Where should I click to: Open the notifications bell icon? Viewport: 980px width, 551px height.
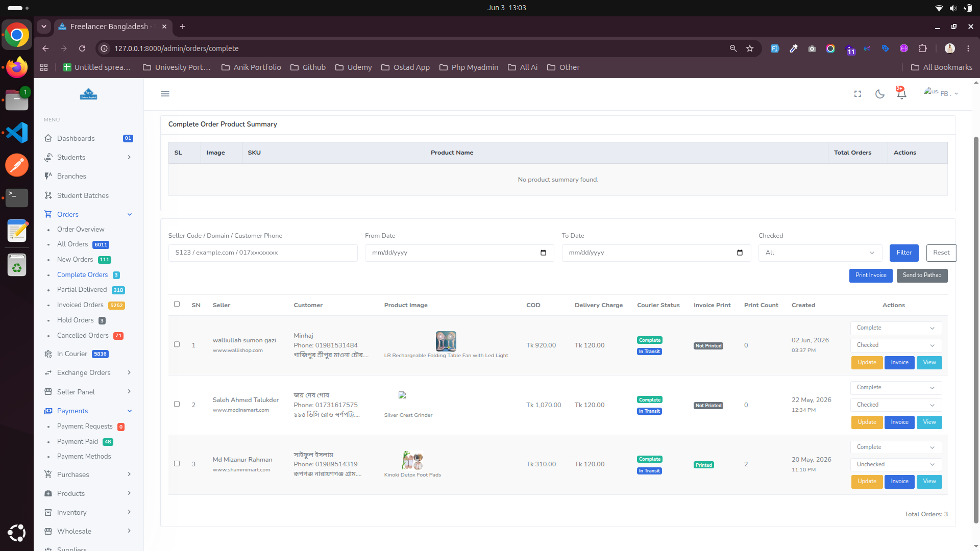pyautogui.click(x=901, y=94)
